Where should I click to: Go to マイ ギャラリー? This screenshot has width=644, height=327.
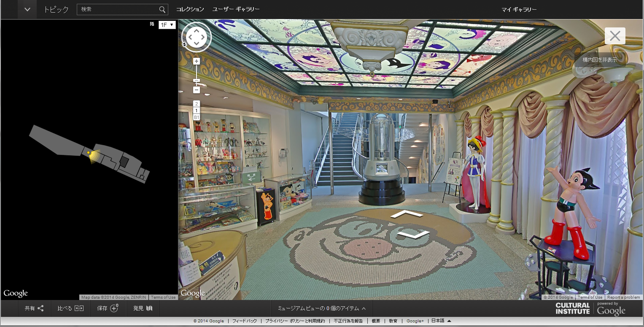pyautogui.click(x=519, y=10)
